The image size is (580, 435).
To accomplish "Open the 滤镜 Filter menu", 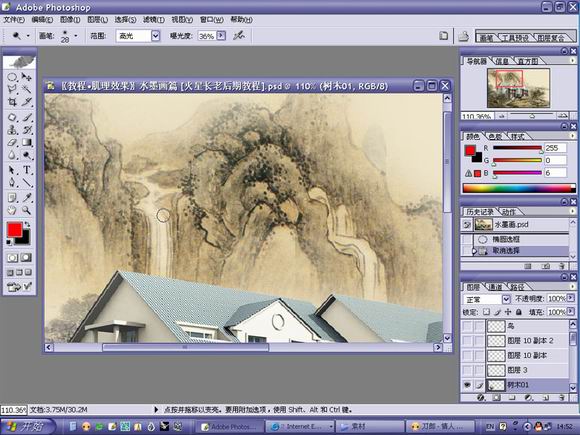I will tap(154, 20).
